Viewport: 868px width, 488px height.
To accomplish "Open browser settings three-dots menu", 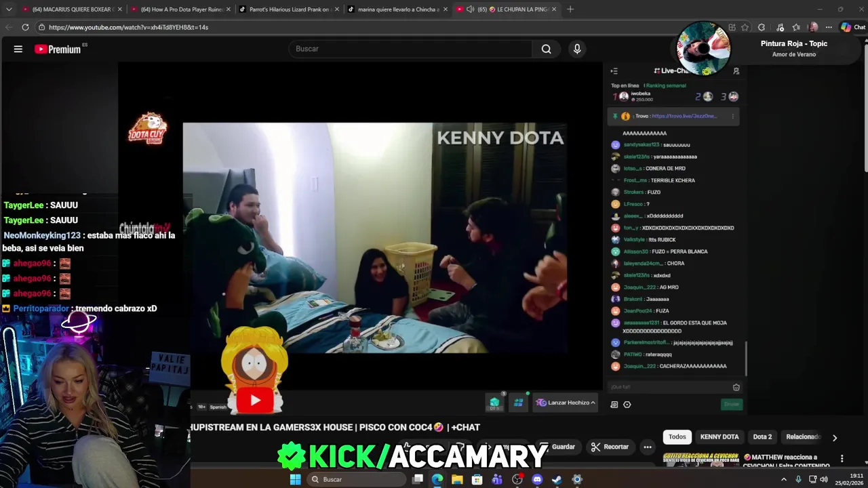I will 828,27.
